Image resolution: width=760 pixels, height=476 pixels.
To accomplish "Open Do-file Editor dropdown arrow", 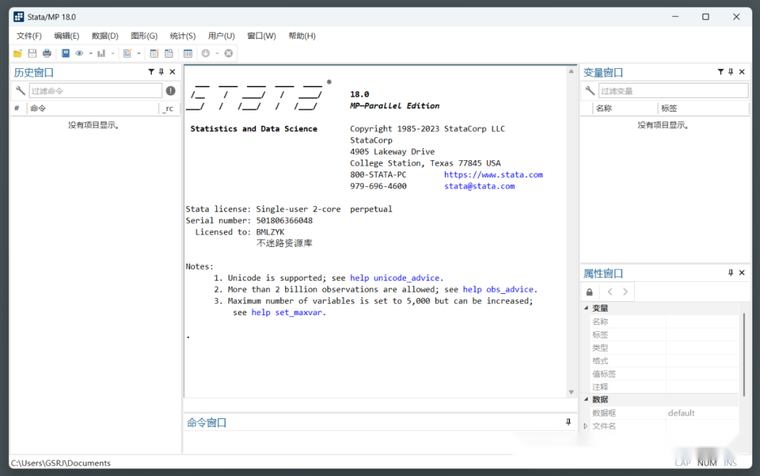I will click(x=139, y=53).
